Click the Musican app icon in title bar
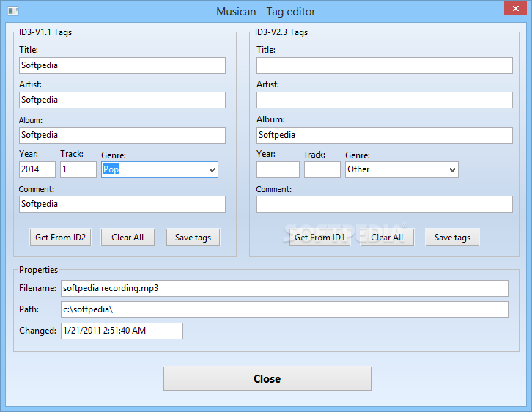This screenshot has height=412, width=532. 13,11
